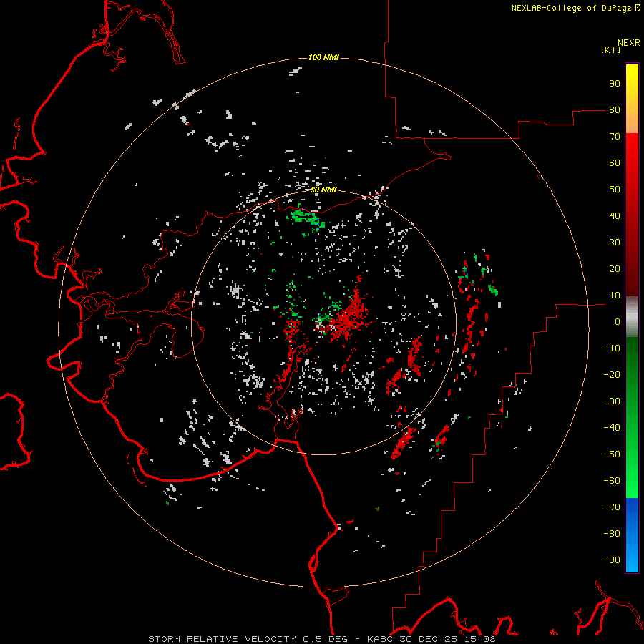Screen dimensions: 644x644
Task: Click the 40 value on velocity scale
Action: point(615,215)
